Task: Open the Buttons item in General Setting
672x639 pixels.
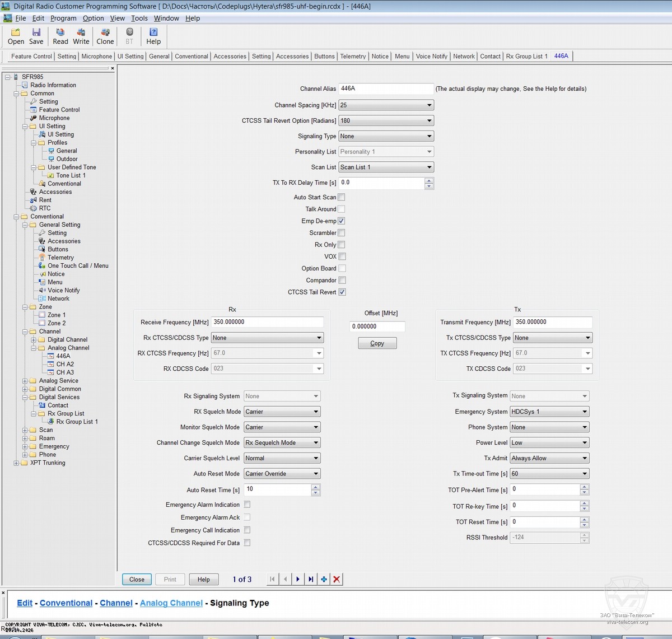Action: pos(58,249)
